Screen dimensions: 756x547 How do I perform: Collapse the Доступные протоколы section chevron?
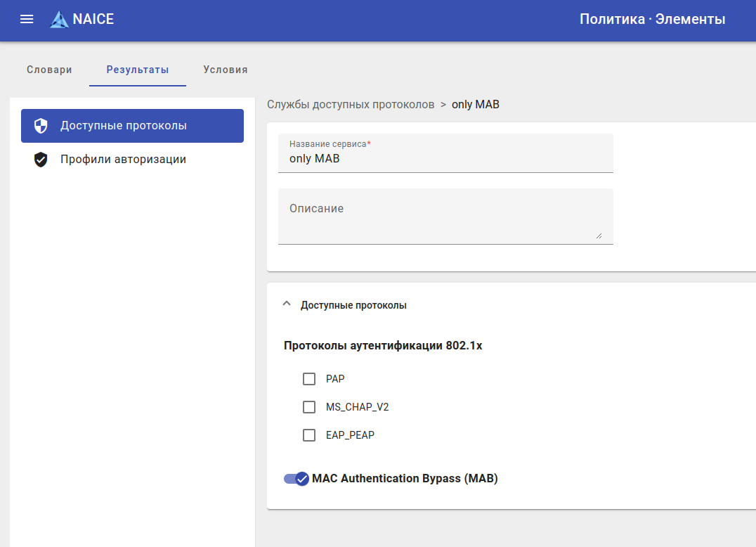pyautogui.click(x=286, y=304)
